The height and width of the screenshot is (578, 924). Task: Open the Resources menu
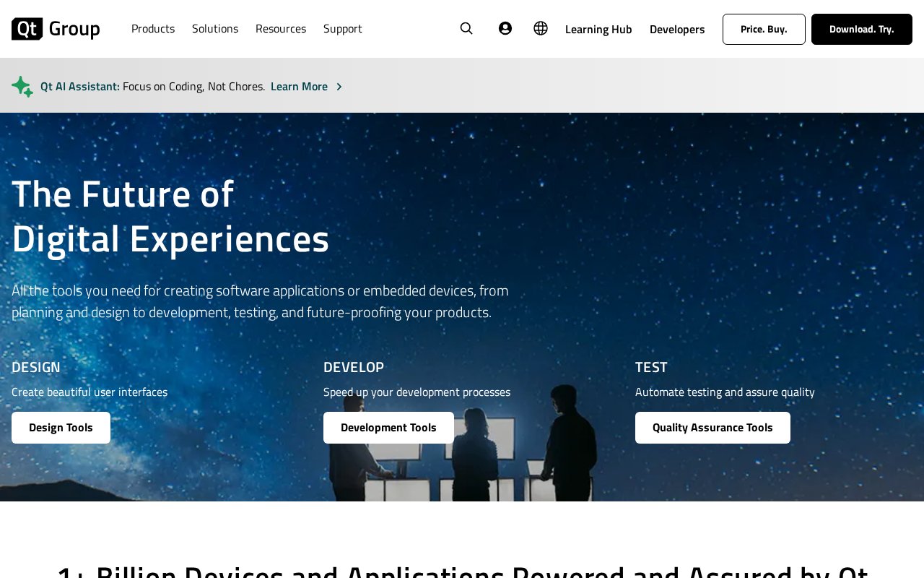[x=281, y=29]
